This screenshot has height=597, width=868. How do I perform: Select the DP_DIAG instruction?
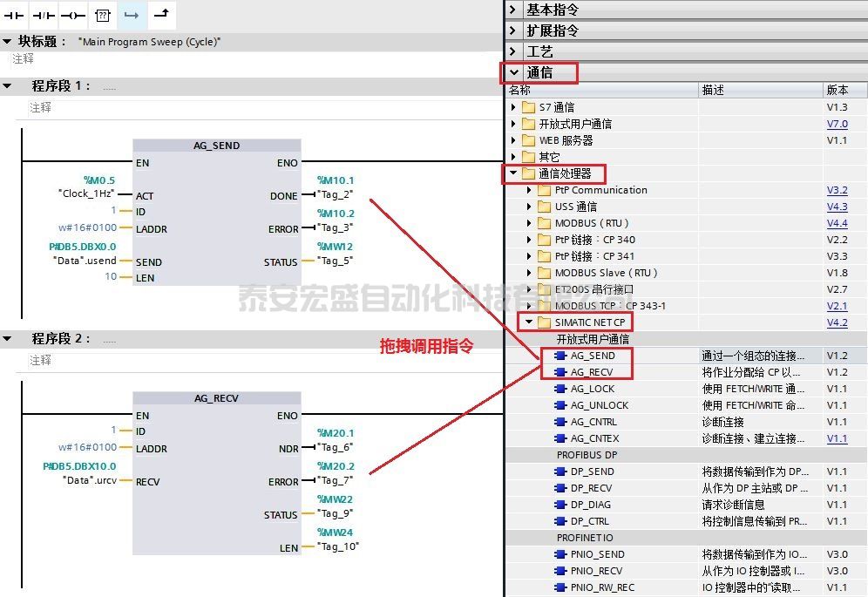pyautogui.click(x=592, y=505)
